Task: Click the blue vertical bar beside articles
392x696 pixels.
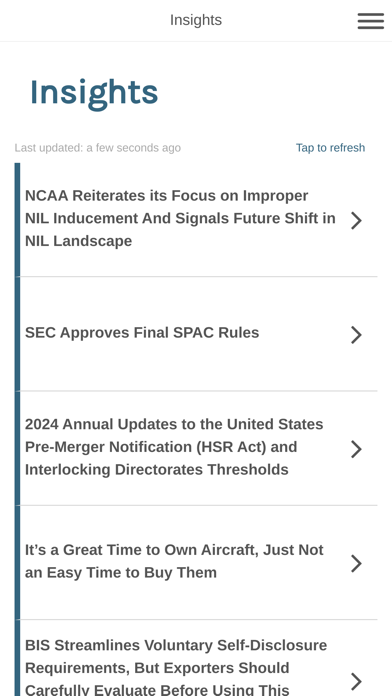Action: (x=17, y=429)
